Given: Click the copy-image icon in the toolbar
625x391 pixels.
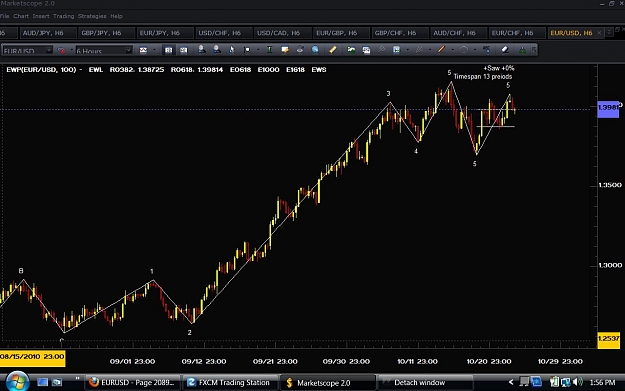Looking at the screenshot, I should point(366,50).
